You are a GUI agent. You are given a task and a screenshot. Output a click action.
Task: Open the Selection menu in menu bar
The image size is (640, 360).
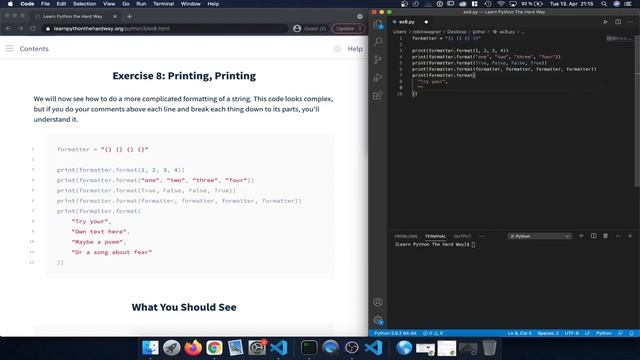click(x=84, y=4)
